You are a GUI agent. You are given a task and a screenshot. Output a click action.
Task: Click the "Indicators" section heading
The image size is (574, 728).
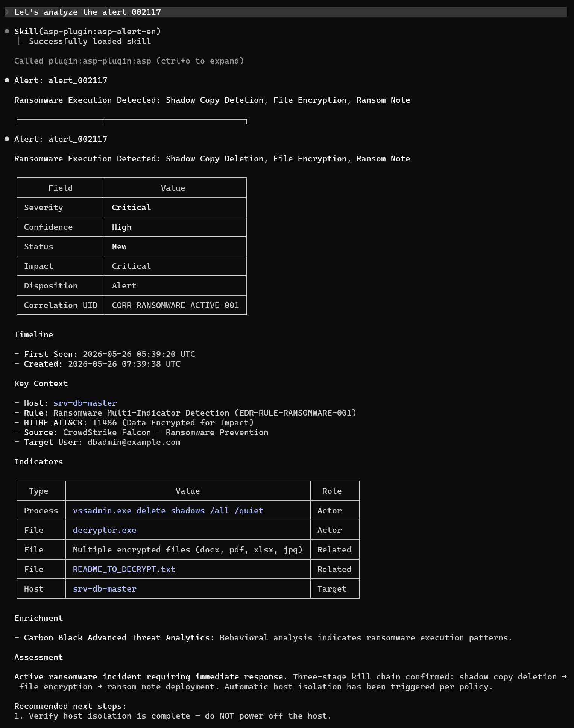(x=39, y=462)
